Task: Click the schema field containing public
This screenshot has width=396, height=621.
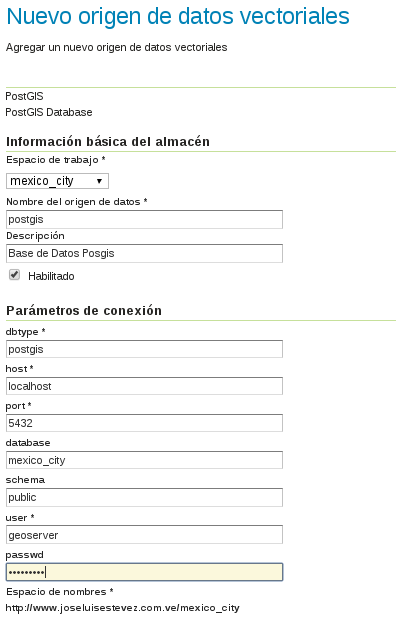Action: click(145, 497)
